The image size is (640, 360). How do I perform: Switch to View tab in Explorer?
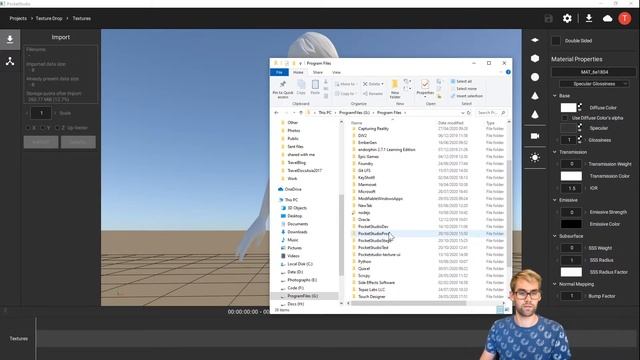[336, 72]
